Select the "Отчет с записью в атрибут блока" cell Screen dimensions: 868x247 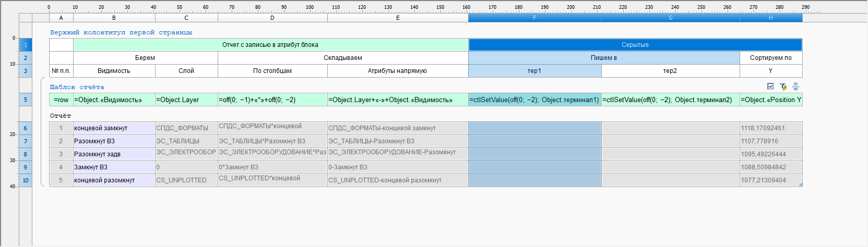pyautogui.click(x=270, y=45)
